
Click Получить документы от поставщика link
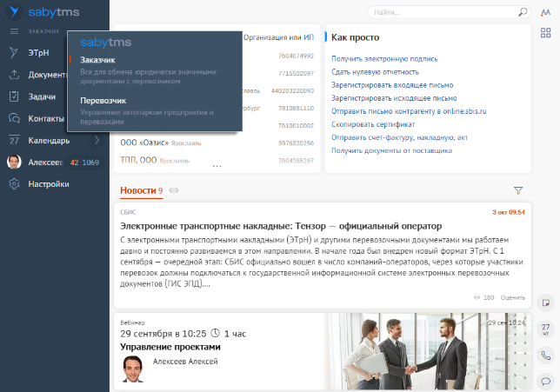pyautogui.click(x=392, y=150)
